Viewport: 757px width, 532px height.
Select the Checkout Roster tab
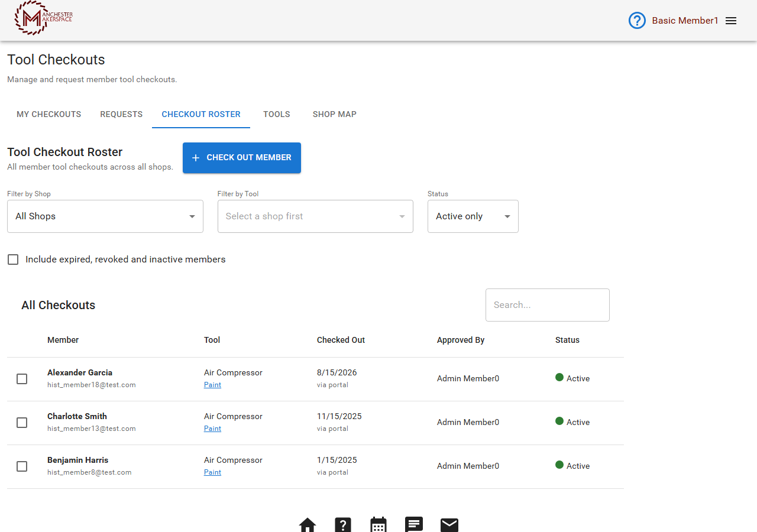(x=201, y=114)
